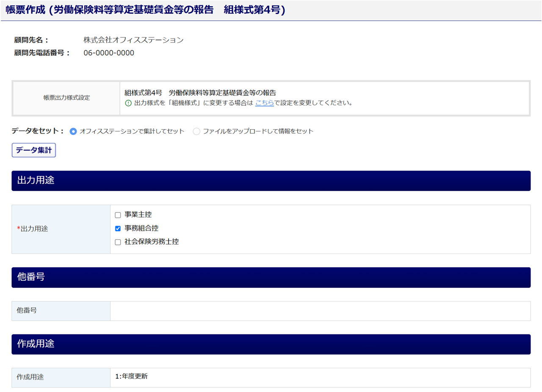The height and width of the screenshot is (392, 542).
Task: Click the 組様式第4号 form name line
Action: [200, 93]
